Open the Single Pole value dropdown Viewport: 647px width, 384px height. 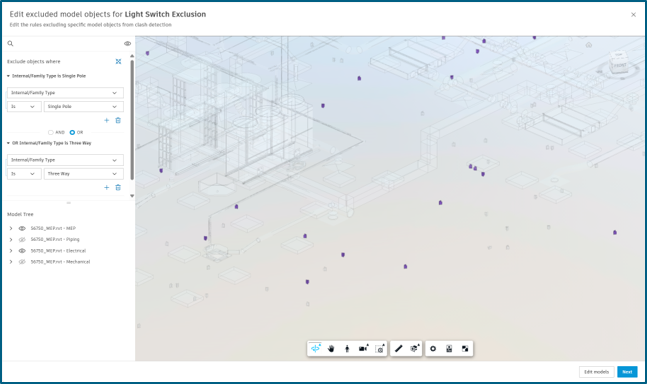[x=84, y=106]
